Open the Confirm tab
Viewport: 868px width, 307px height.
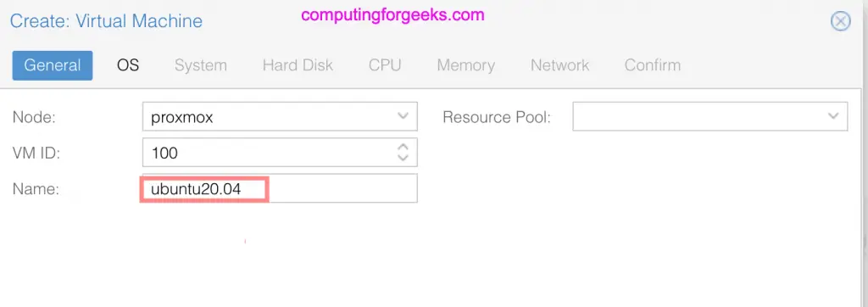(653, 65)
